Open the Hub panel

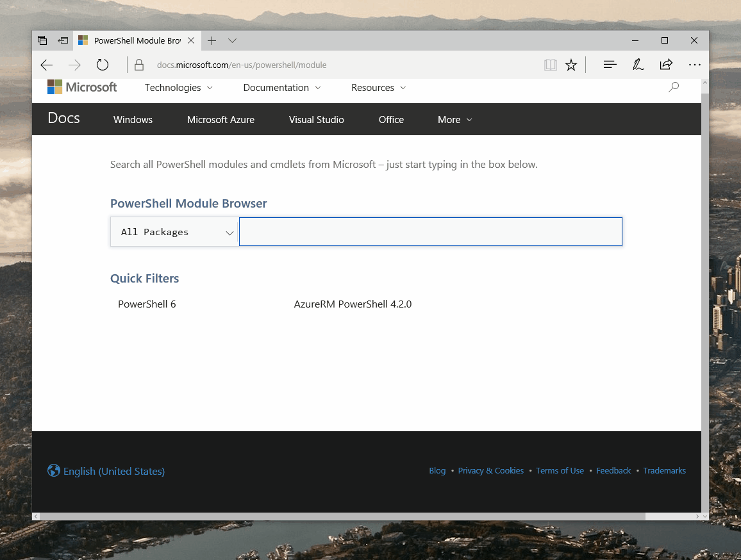point(610,65)
